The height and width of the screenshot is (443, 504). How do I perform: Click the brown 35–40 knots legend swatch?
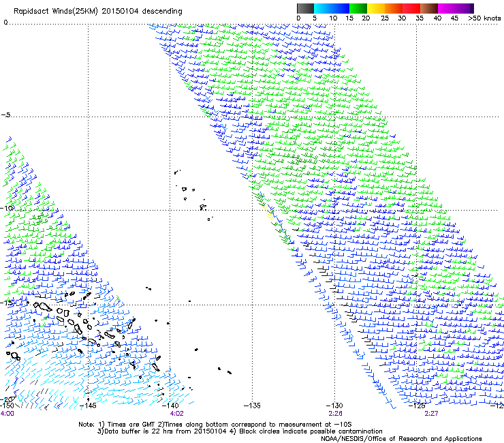(429, 8)
